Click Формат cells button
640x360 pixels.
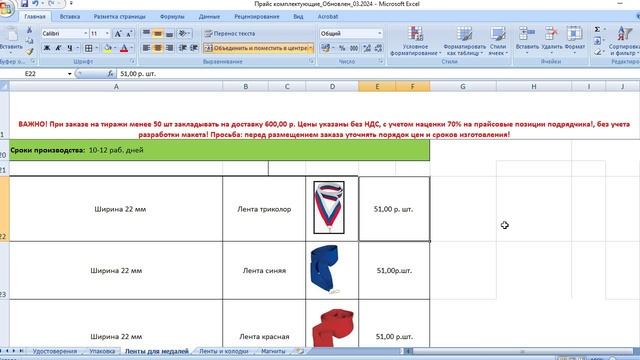click(575, 41)
